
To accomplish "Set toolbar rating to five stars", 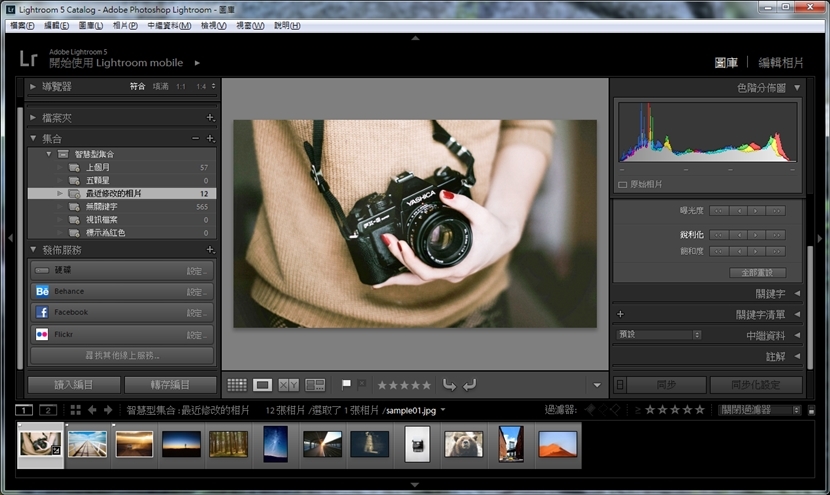I will point(426,385).
